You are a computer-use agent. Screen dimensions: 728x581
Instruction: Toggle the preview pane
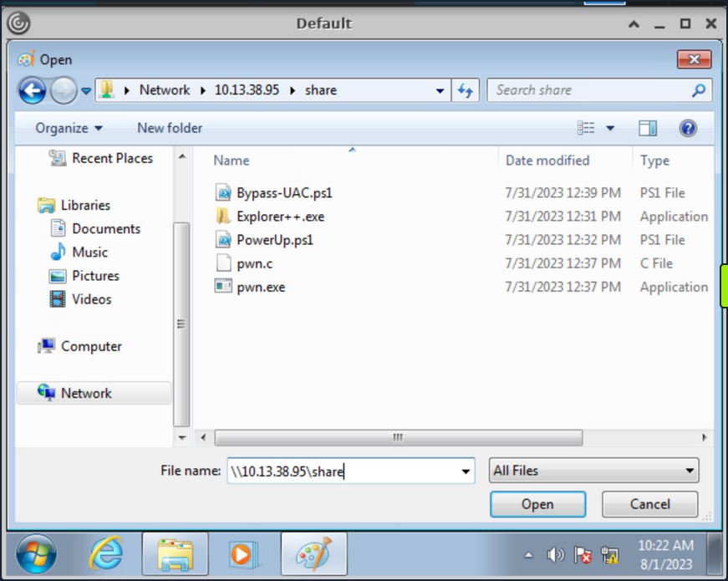pos(647,127)
